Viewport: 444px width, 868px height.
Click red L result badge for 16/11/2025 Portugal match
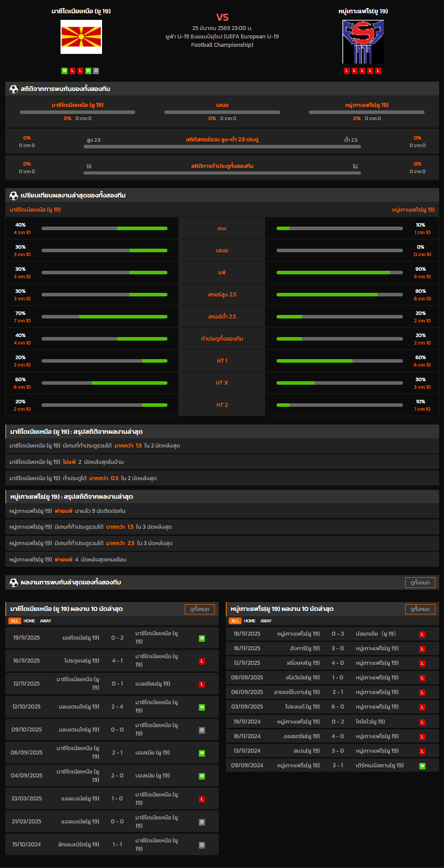(202, 661)
